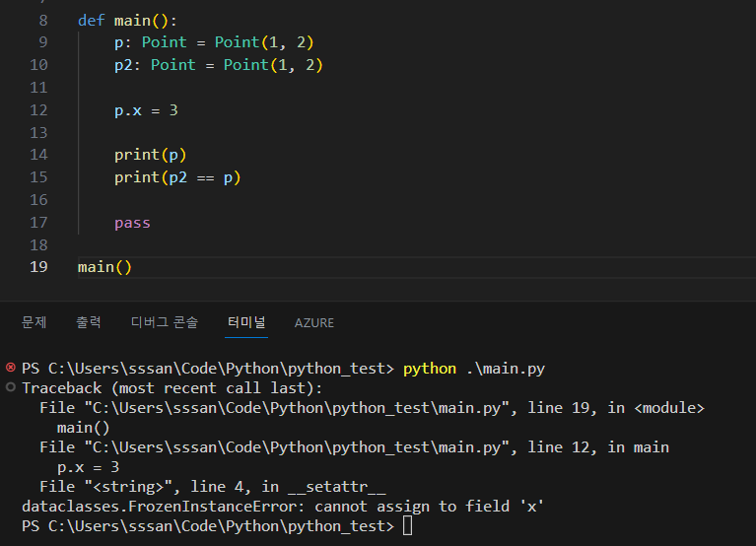
Task: Switch to the 출력 panel tab
Action: pyautogui.click(x=89, y=322)
